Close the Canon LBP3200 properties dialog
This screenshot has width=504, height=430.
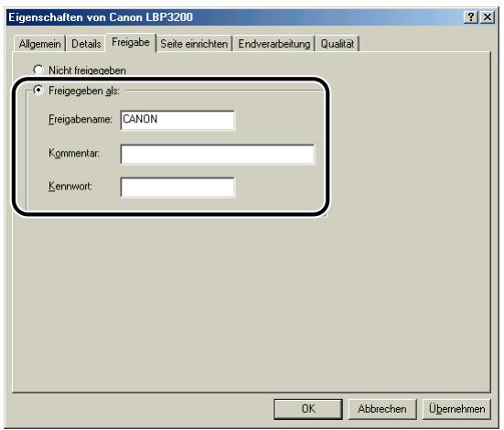pos(488,17)
